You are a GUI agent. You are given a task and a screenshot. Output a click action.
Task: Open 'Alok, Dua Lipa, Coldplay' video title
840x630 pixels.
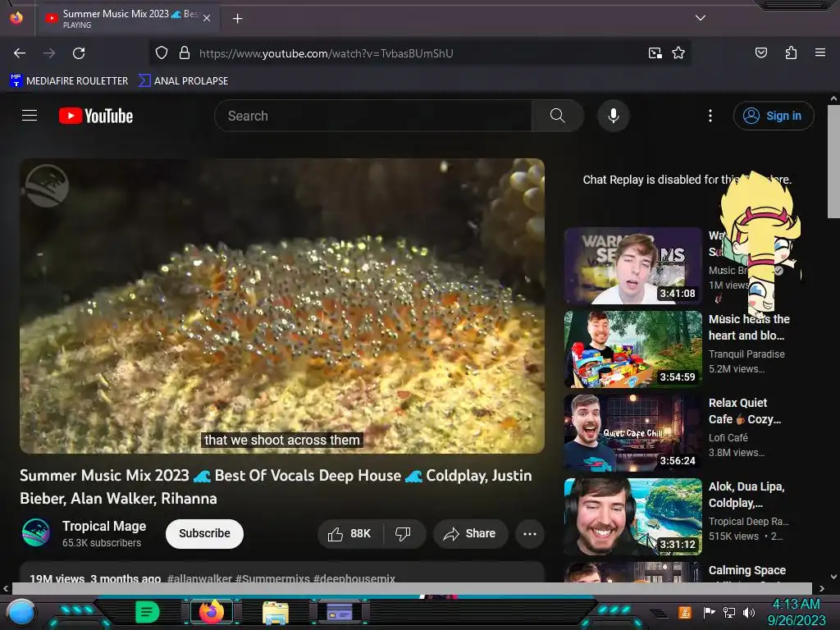coord(746,495)
